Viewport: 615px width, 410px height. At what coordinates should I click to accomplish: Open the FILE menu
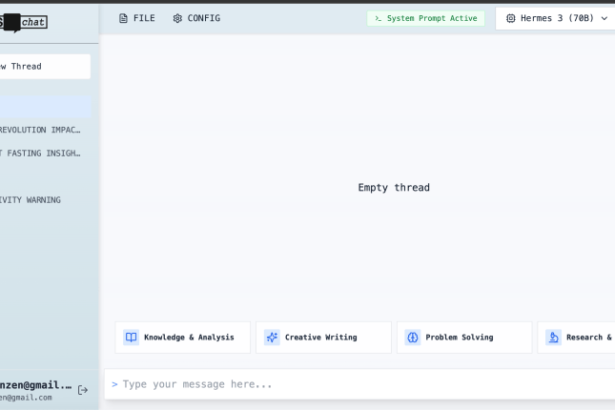(x=137, y=18)
